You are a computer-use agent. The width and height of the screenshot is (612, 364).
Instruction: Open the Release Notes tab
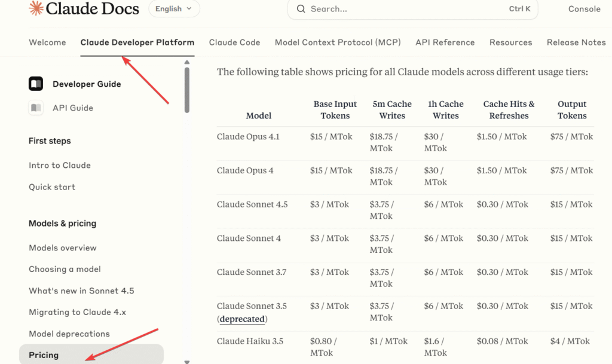pyautogui.click(x=576, y=42)
